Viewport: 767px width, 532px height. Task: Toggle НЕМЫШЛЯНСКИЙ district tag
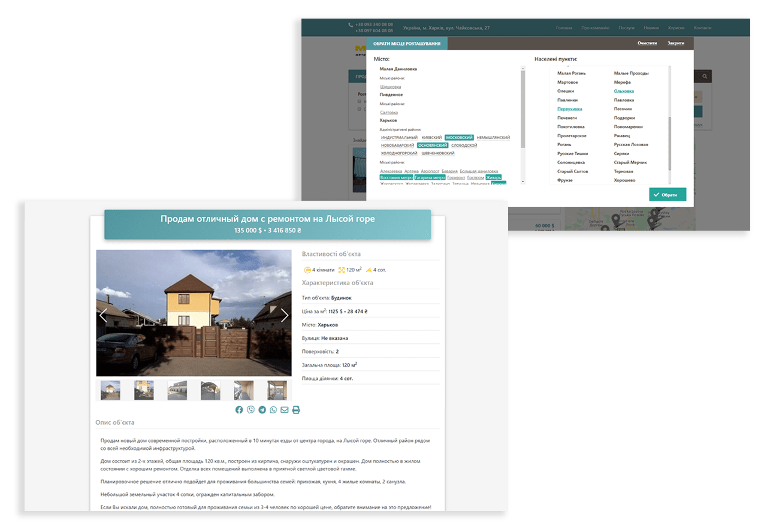(493, 138)
